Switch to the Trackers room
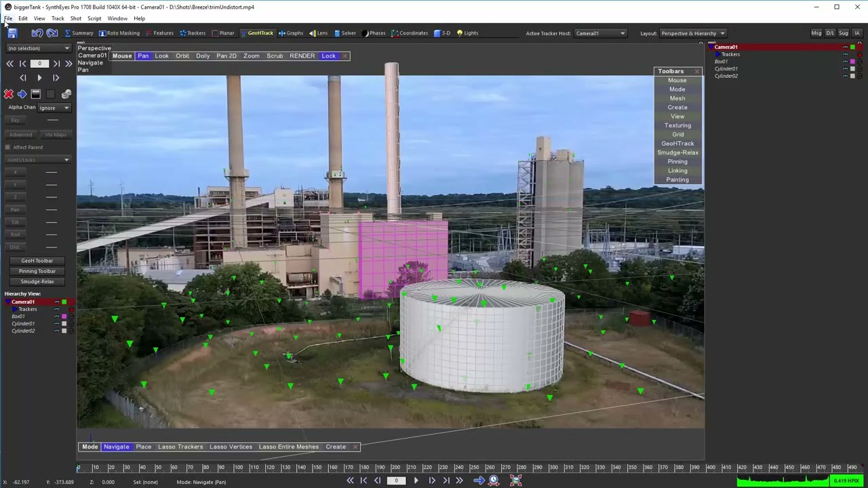This screenshot has width=868, height=488. coord(193,33)
